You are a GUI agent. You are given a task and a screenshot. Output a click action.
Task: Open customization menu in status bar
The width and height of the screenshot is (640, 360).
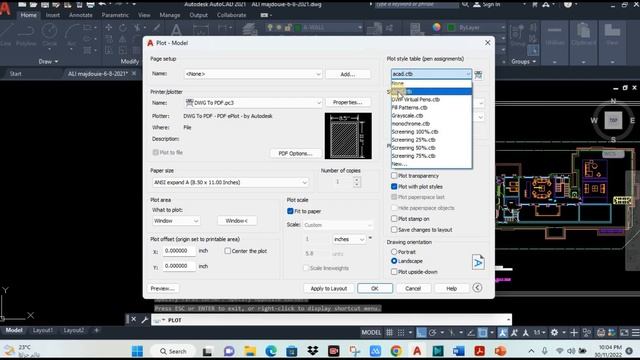click(x=636, y=333)
